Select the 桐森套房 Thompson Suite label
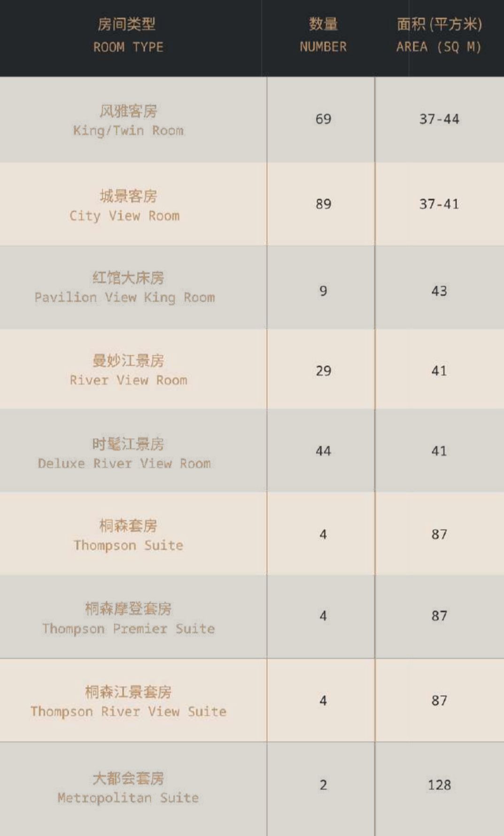 [x=128, y=535]
